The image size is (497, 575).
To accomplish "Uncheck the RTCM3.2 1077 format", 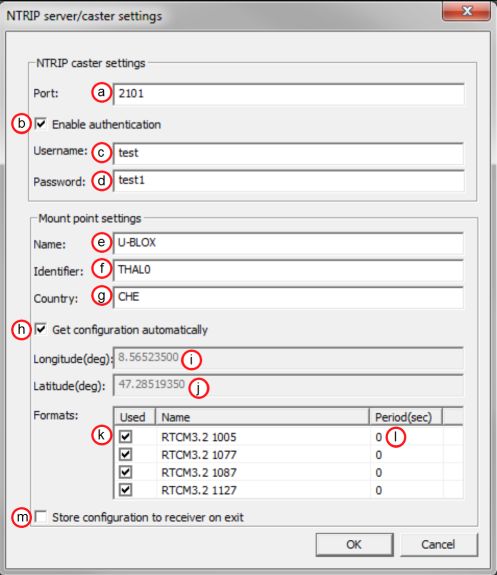I will pyautogui.click(x=125, y=454).
